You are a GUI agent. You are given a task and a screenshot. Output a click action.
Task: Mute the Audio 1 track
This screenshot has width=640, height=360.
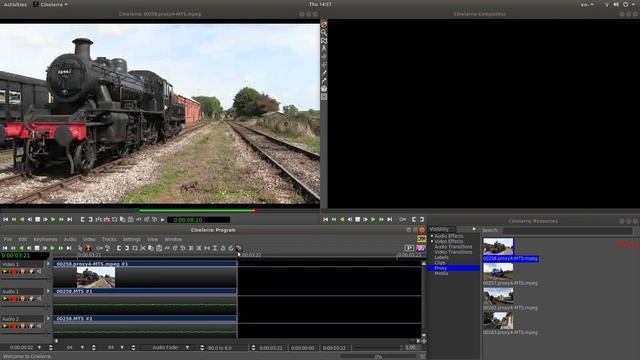tap(40, 299)
